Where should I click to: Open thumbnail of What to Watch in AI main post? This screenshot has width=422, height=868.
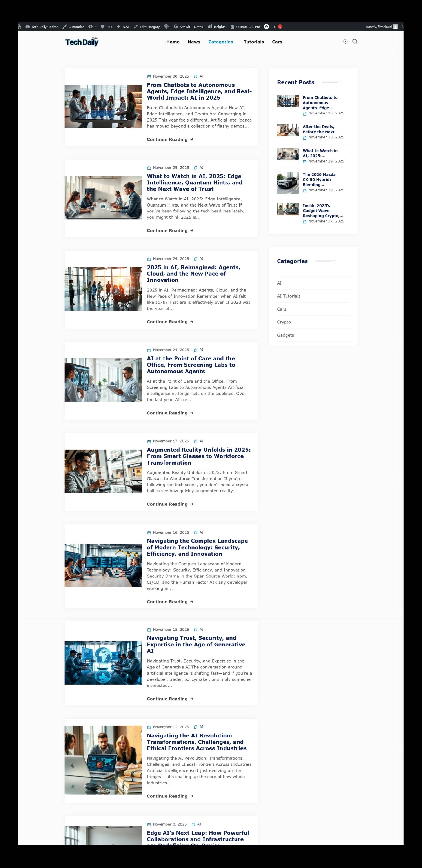[x=103, y=198]
